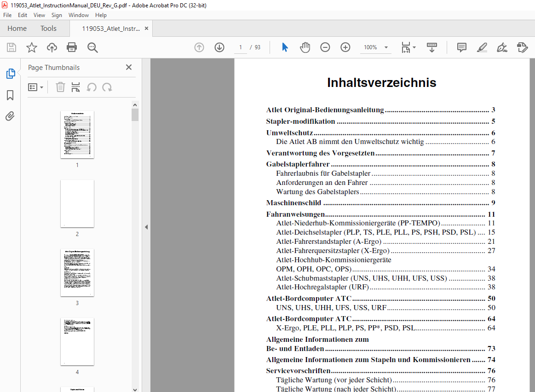The height and width of the screenshot is (392, 535).
Task: Select page 3 thumbnail
Action: pyautogui.click(x=77, y=272)
